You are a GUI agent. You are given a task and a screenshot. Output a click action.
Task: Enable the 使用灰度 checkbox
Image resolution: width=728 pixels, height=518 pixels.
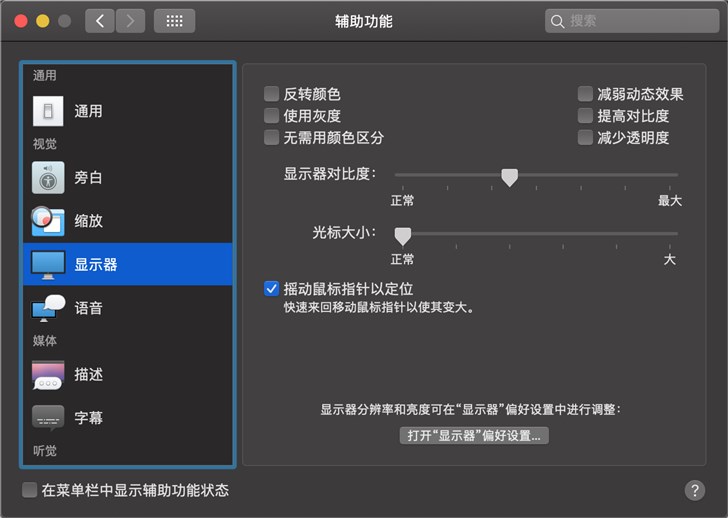[271, 116]
